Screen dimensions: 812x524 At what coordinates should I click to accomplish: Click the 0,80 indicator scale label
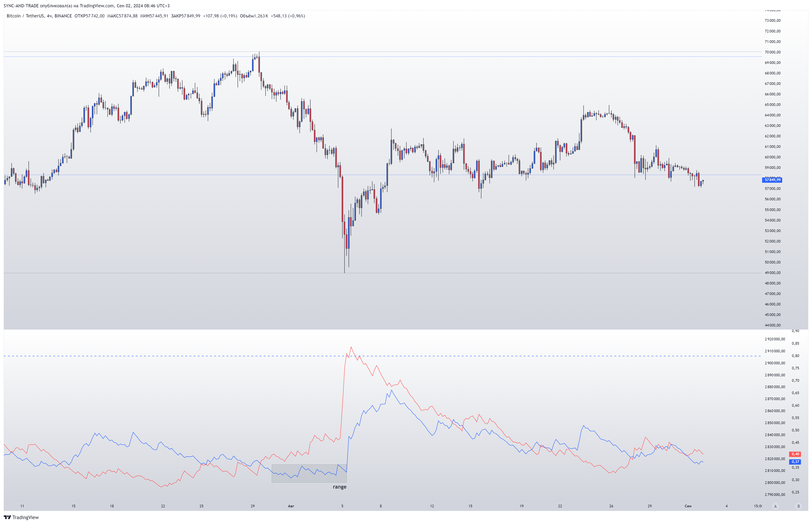795,356
